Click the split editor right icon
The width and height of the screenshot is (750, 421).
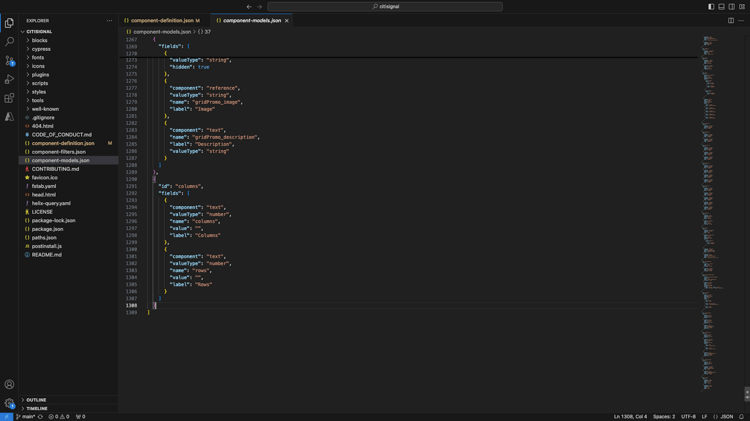click(x=731, y=21)
